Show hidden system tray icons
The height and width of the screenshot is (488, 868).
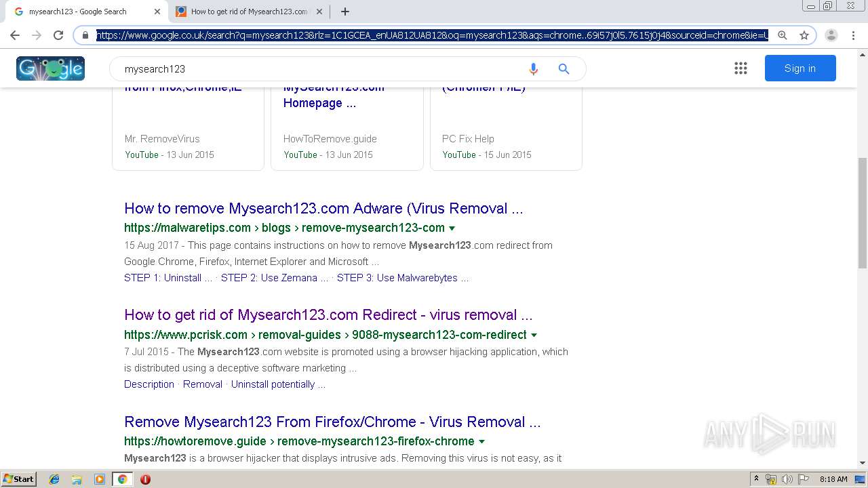pos(756,479)
